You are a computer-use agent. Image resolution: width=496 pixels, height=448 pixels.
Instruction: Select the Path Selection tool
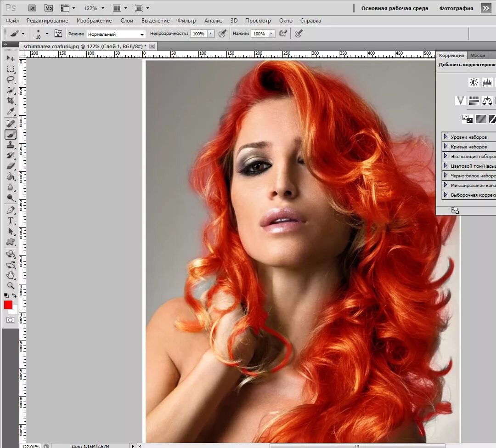pos(11,231)
